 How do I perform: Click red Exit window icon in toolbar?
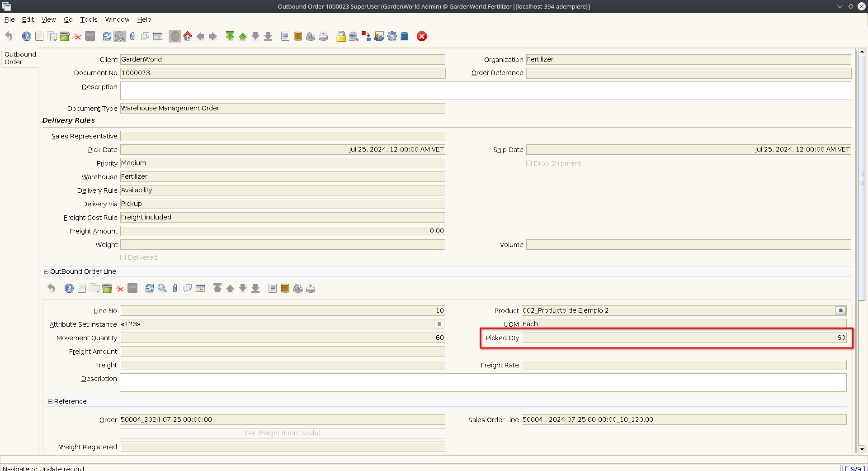tap(422, 36)
